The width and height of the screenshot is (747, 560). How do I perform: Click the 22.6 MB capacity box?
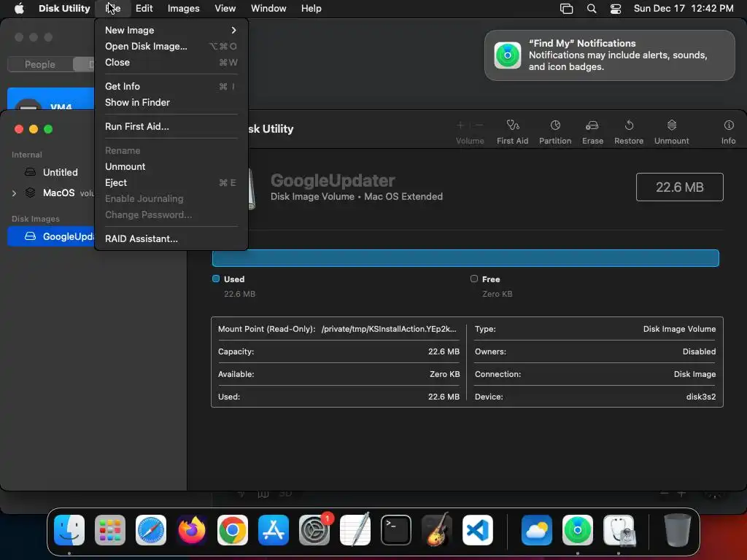(679, 187)
